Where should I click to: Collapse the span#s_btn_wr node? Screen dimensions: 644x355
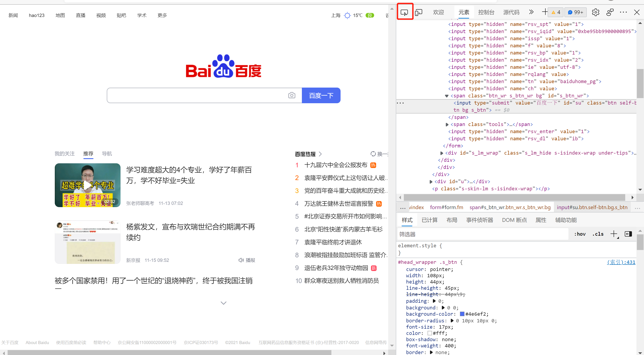pyautogui.click(x=447, y=96)
